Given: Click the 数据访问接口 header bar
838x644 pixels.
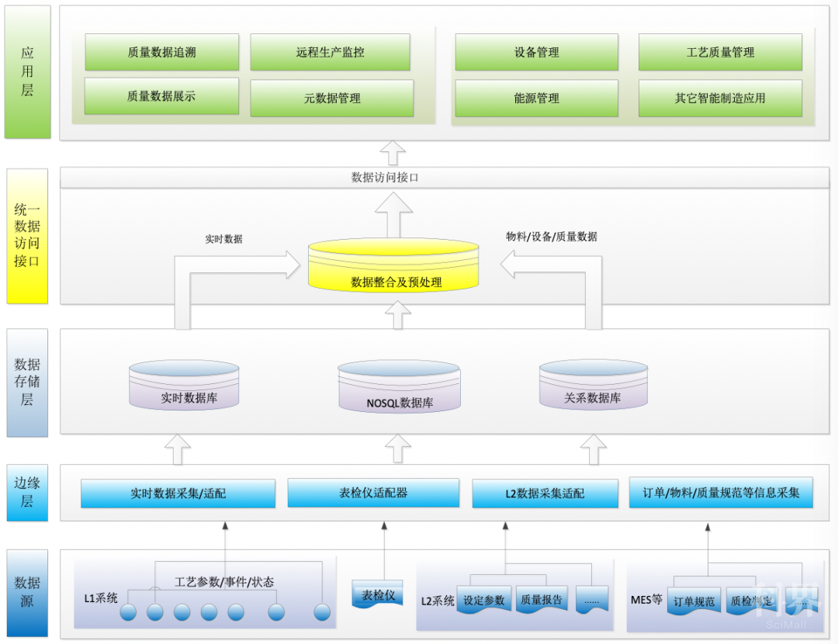Looking at the screenshot, I should [445, 178].
